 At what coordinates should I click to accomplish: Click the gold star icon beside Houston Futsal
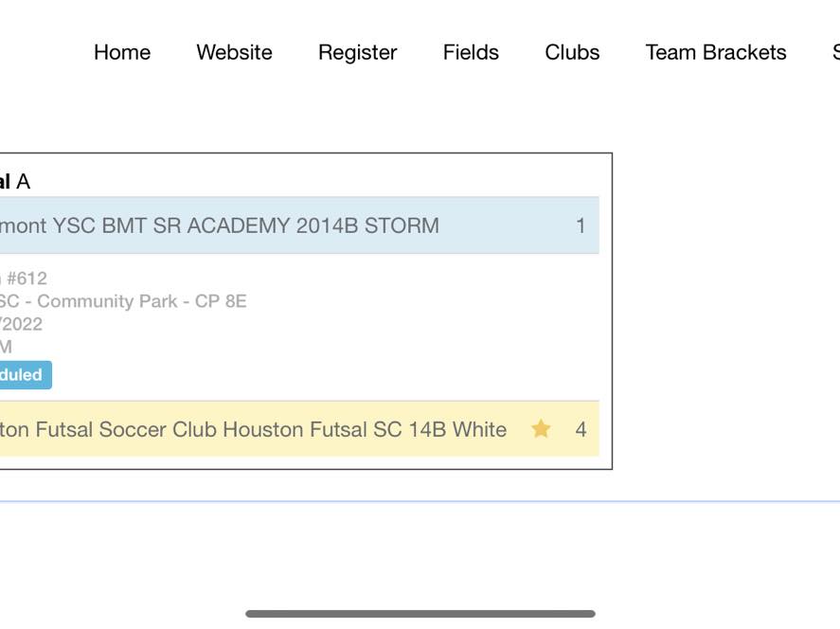pyautogui.click(x=541, y=428)
